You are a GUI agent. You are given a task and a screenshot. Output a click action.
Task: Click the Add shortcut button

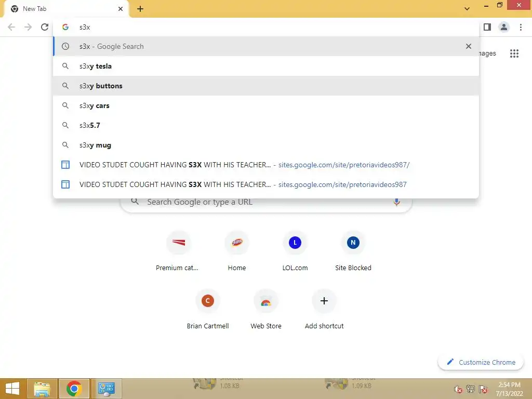pos(324,310)
